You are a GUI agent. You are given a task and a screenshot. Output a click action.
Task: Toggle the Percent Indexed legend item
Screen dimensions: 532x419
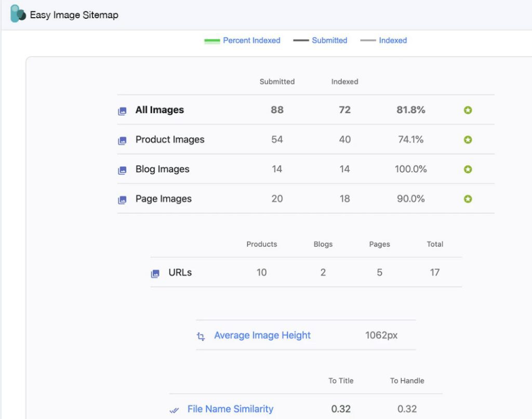coord(242,40)
